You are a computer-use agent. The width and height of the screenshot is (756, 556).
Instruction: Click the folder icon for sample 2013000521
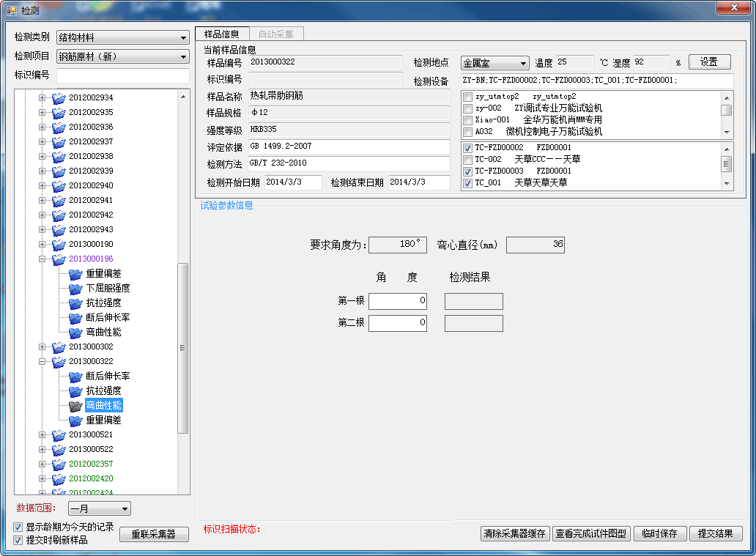pyautogui.click(x=58, y=434)
